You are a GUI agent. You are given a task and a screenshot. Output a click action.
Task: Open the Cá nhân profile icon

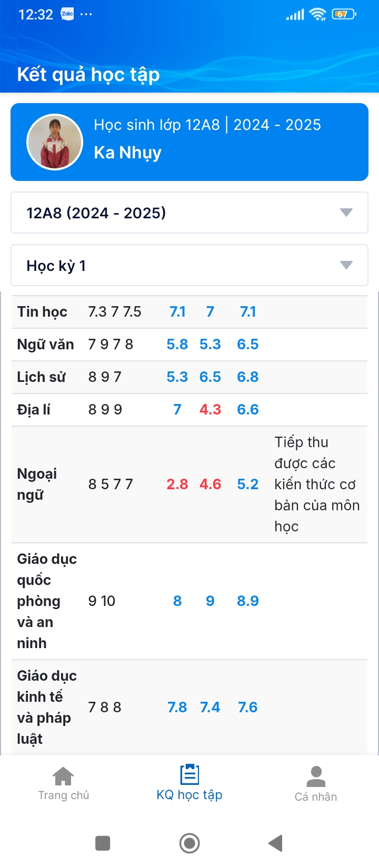click(316, 776)
